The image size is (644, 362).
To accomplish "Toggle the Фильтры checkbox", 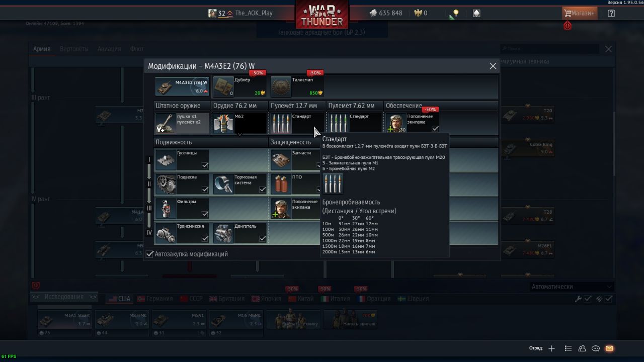I will click(205, 214).
